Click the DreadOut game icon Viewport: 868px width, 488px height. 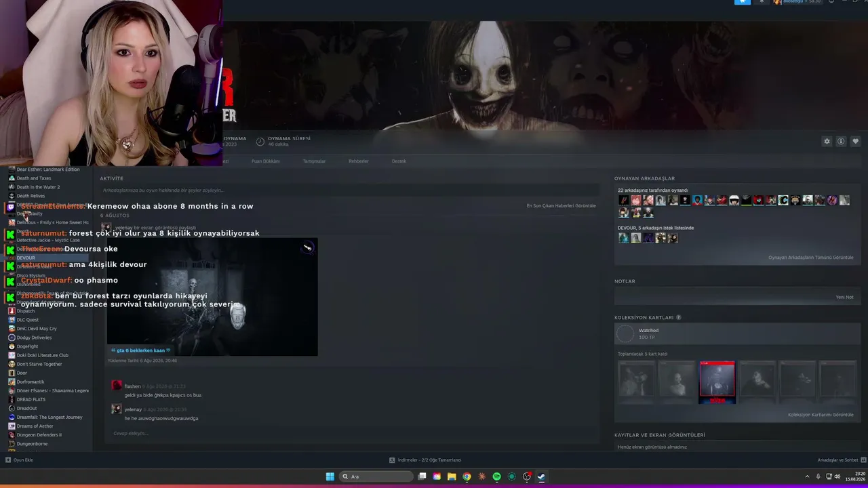tap(12, 408)
